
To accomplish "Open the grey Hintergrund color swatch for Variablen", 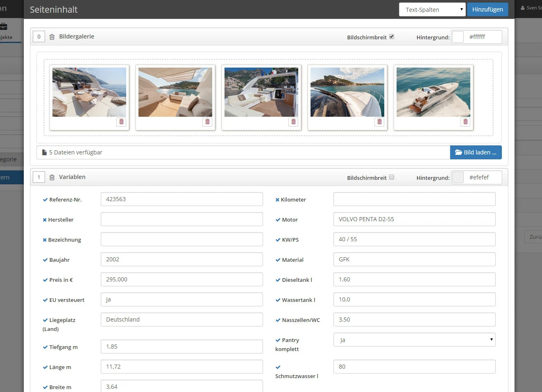I will click(x=458, y=177).
